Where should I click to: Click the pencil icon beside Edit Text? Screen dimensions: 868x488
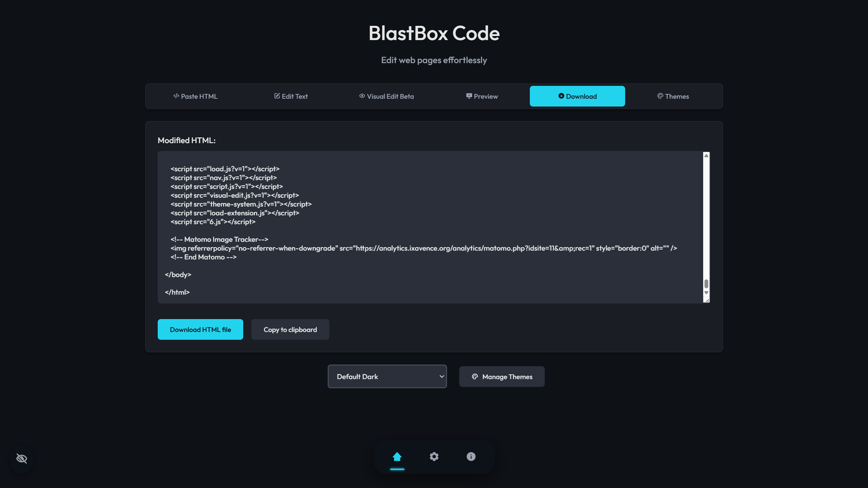277,96
